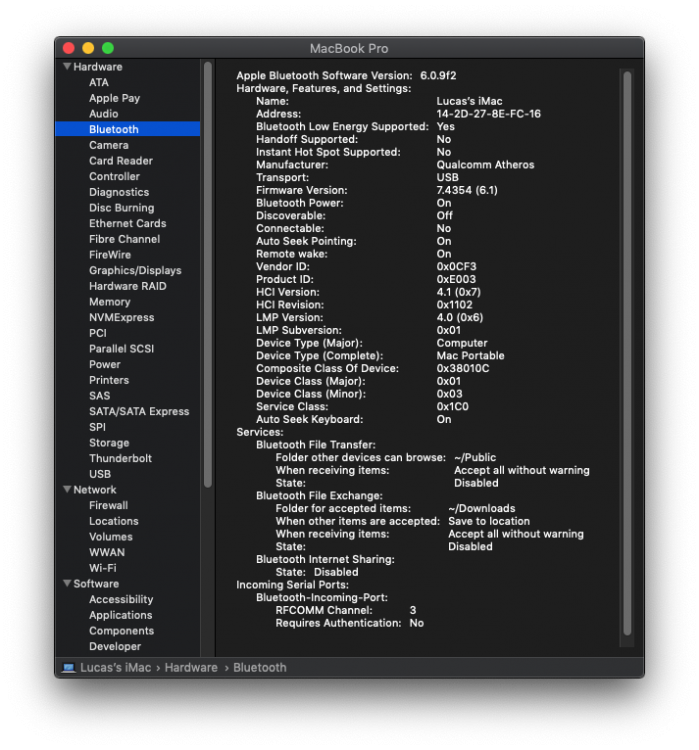The height and width of the screenshot is (750, 699).
Task: Open Controller hardware info
Action: 114,176
